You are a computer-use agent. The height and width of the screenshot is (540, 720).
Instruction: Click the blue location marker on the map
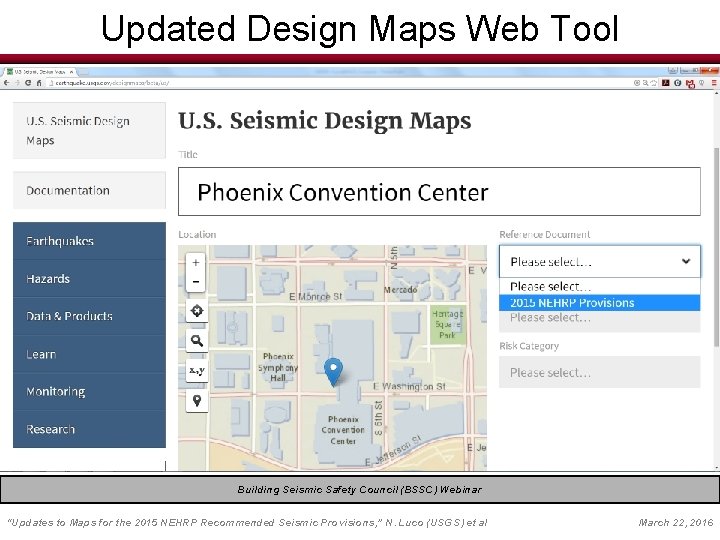tap(333, 371)
